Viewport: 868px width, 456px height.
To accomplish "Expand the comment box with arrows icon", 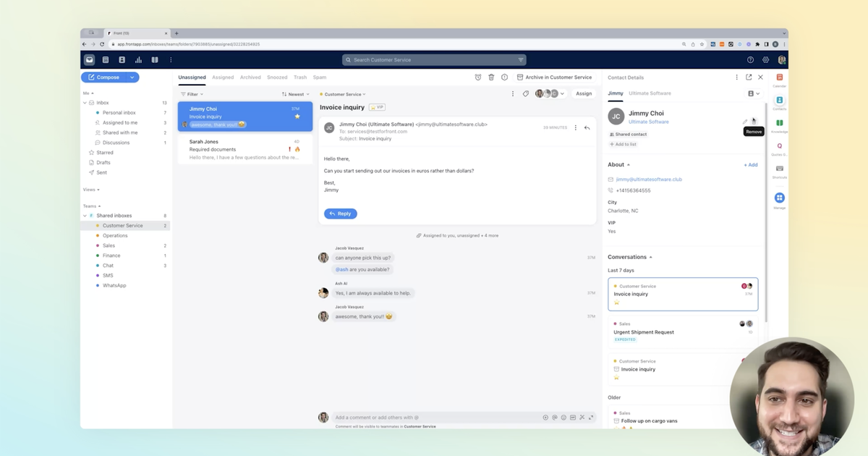I will [591, 418].
